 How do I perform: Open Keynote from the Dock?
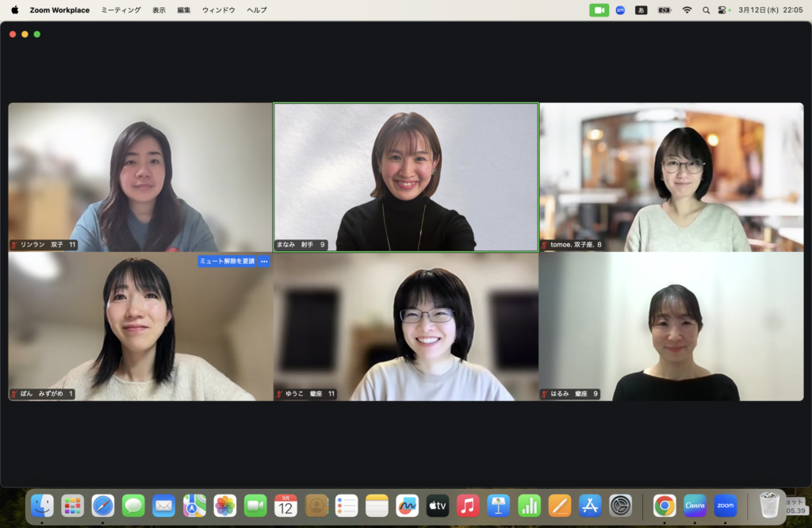point(498,505)
